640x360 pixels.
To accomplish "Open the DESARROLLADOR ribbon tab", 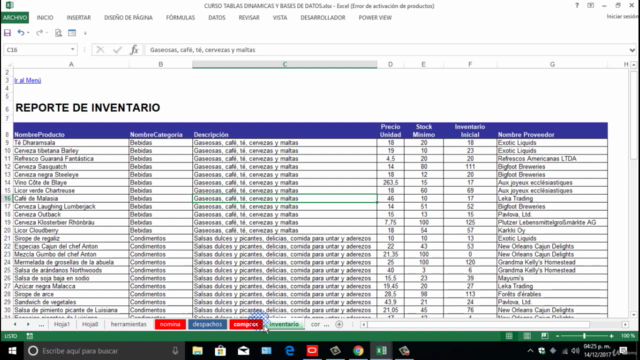I will (x=323, y=18).
